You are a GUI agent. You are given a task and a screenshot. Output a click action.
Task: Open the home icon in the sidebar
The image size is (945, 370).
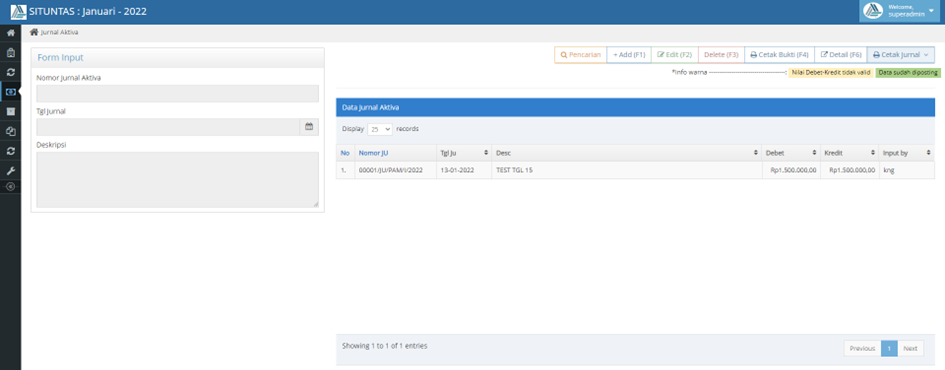10,33
